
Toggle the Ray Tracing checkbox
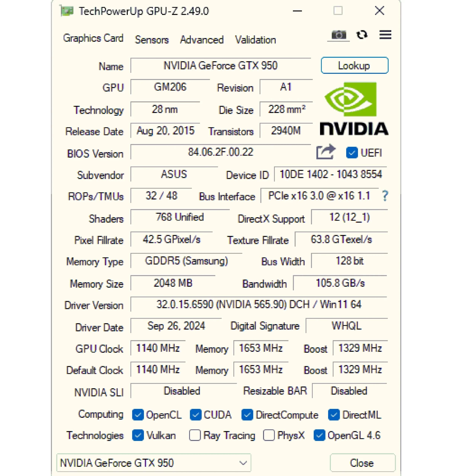pos(195,435)
